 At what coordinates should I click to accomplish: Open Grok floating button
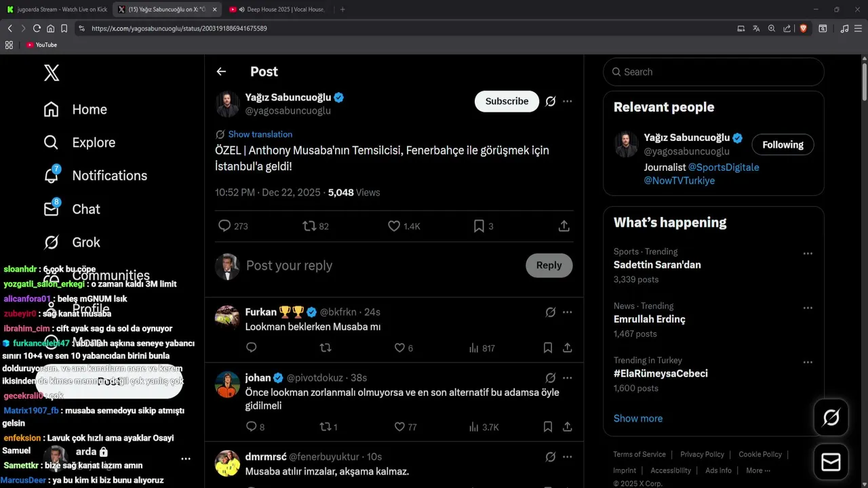(831, 418)
